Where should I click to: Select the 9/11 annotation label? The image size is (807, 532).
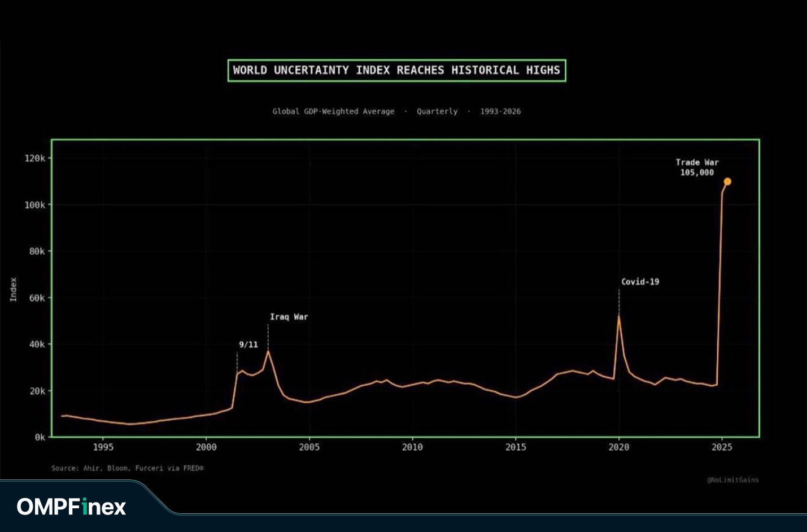coord(248,345)
